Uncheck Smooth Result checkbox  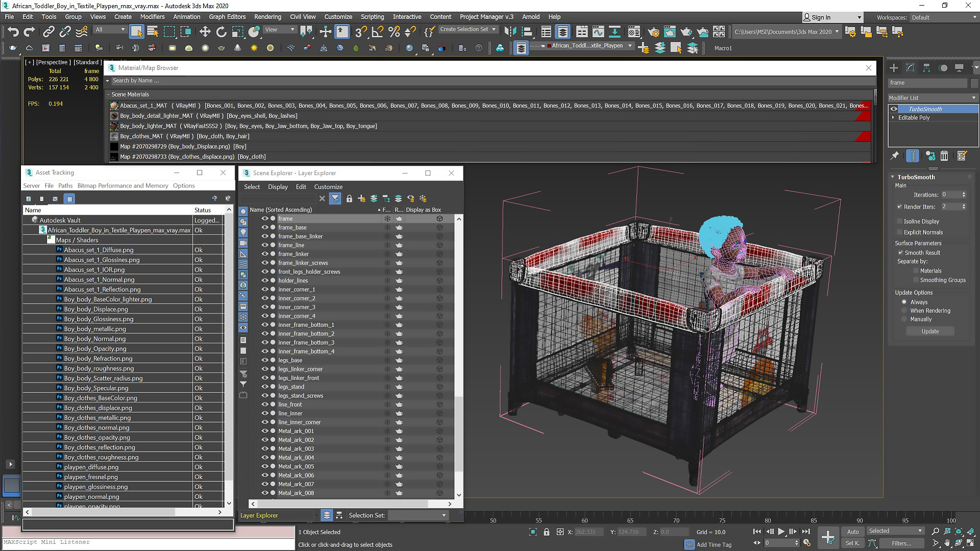click(x=900, y=253)
